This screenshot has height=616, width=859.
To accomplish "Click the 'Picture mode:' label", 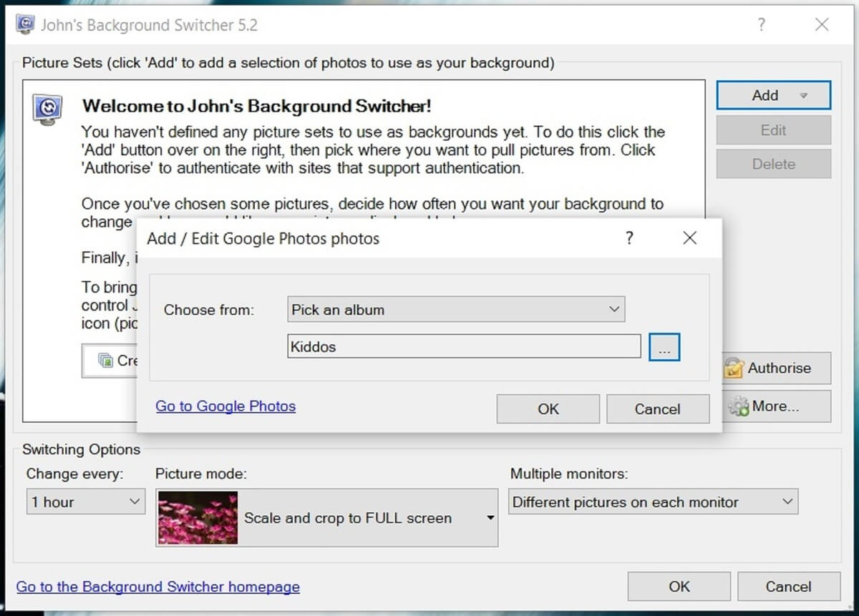I will tap(201, 474).
